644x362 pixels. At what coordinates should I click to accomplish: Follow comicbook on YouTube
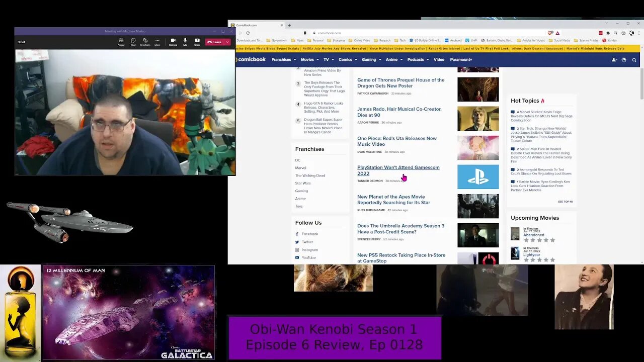pos(305,257)
